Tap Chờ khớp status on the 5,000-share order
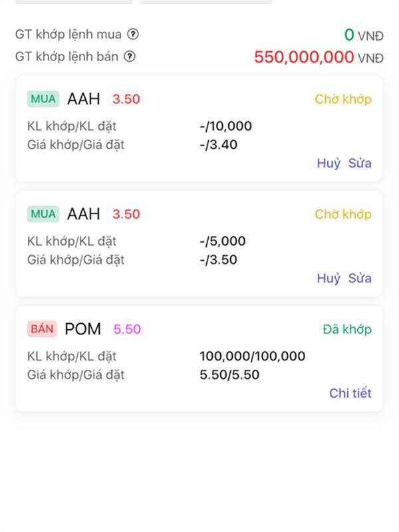The width and height of the screenshot is (399, 532). (343, 214)
